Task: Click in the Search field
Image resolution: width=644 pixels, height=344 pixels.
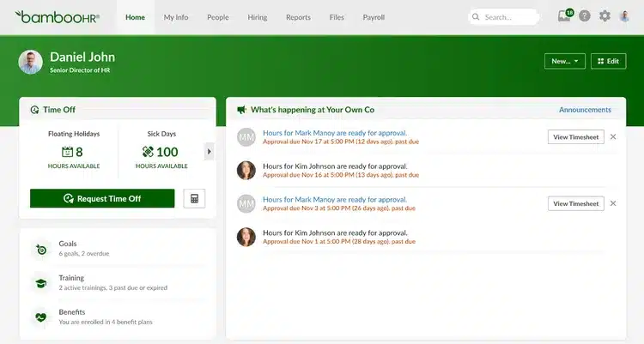Action: tap(504, 17)
